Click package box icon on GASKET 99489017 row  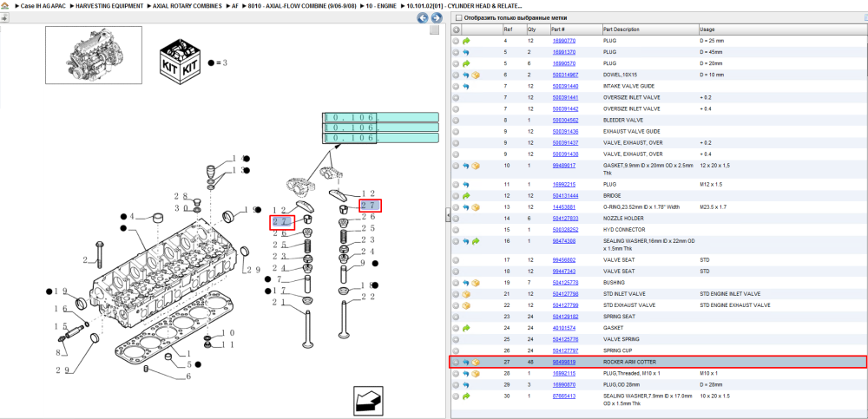(x=476, y=166)
